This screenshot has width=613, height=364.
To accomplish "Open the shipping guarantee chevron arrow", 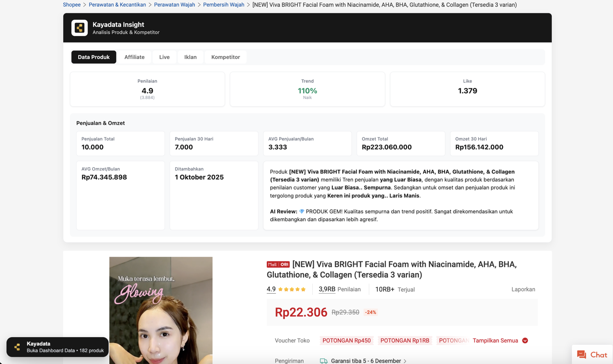I will click(x=405, y=361).
